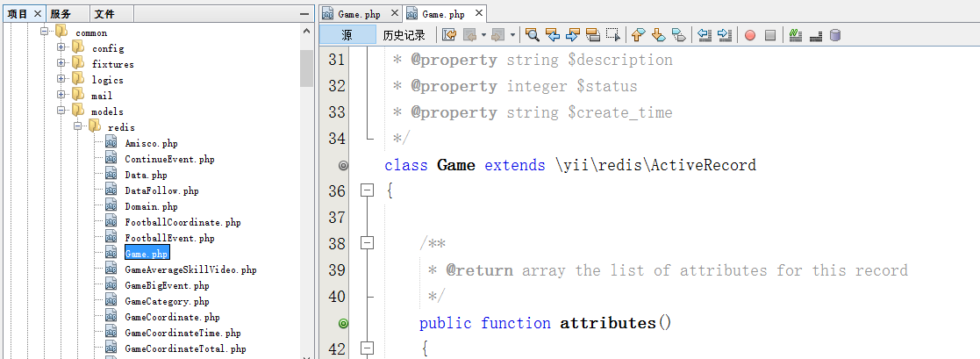Select the active Game.php editor tab

444,14
